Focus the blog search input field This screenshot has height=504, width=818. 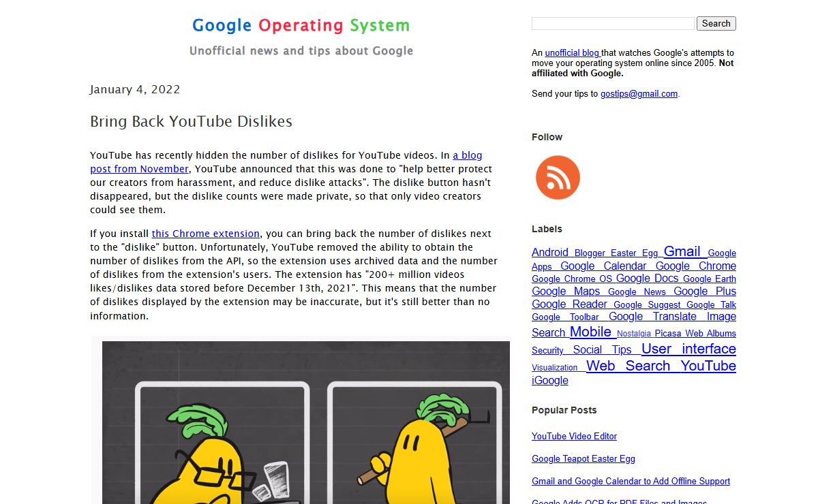613,23
